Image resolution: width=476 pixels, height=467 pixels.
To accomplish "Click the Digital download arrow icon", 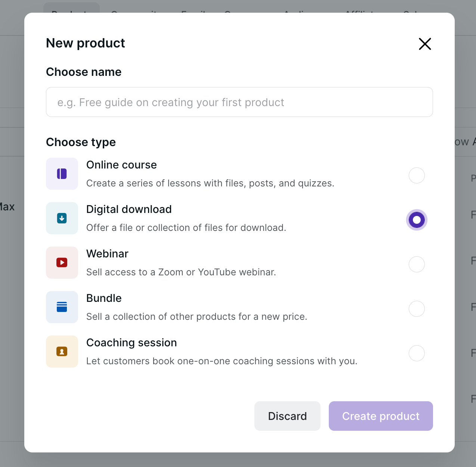I will point(62,218).
